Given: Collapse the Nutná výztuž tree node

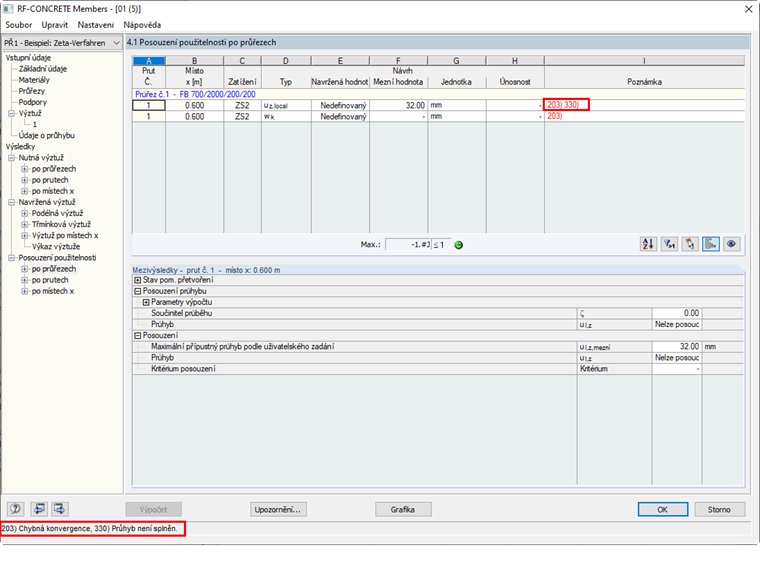Looking at the screenshot, I should coord(12,158).
